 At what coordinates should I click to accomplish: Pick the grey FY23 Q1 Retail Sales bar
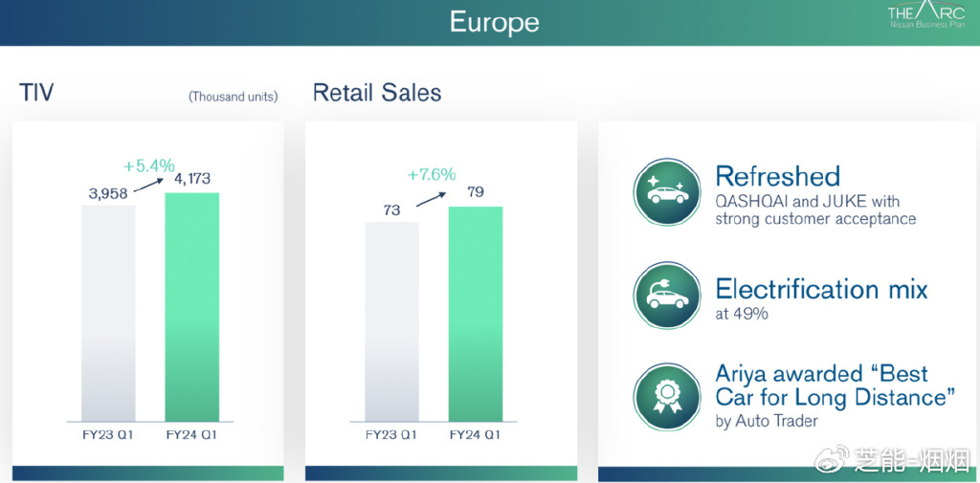pyautogui.click(x=391, y=320)
